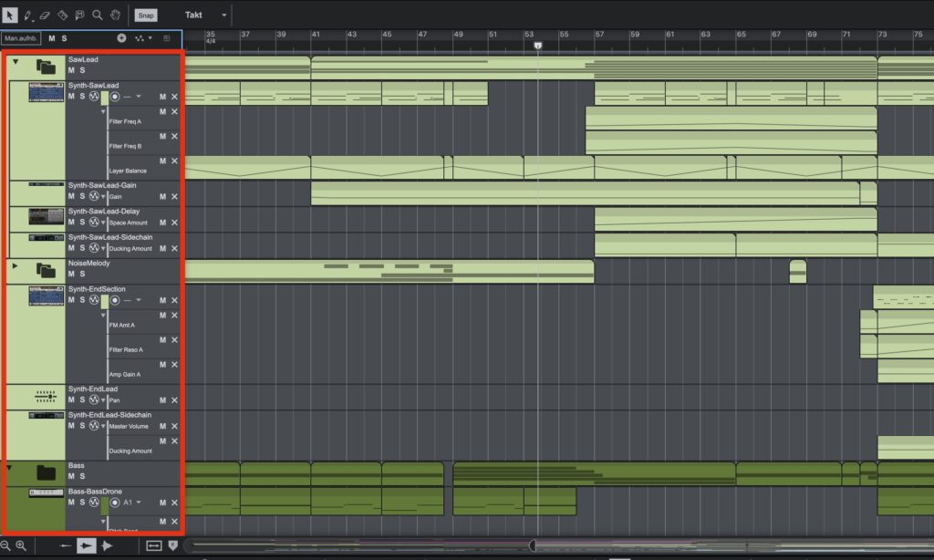
Task: Mute the Filter Freq B automation lane
Action: [162, 137]
